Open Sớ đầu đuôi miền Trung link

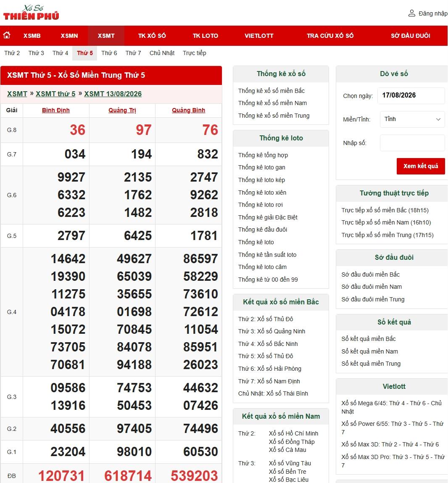(373, 299)
